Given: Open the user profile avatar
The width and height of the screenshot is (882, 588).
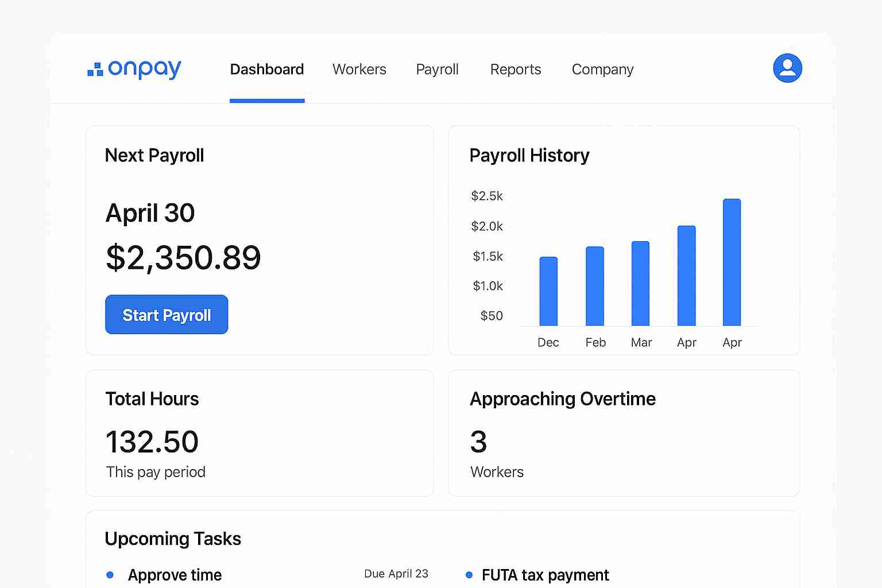Looking at the screenshot, I should (x=787, y=68).
